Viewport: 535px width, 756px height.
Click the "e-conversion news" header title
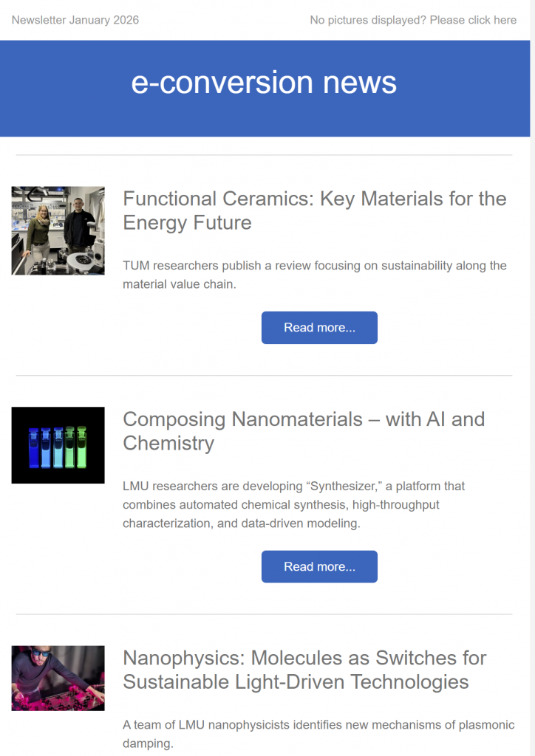click(x=264, y=83)
